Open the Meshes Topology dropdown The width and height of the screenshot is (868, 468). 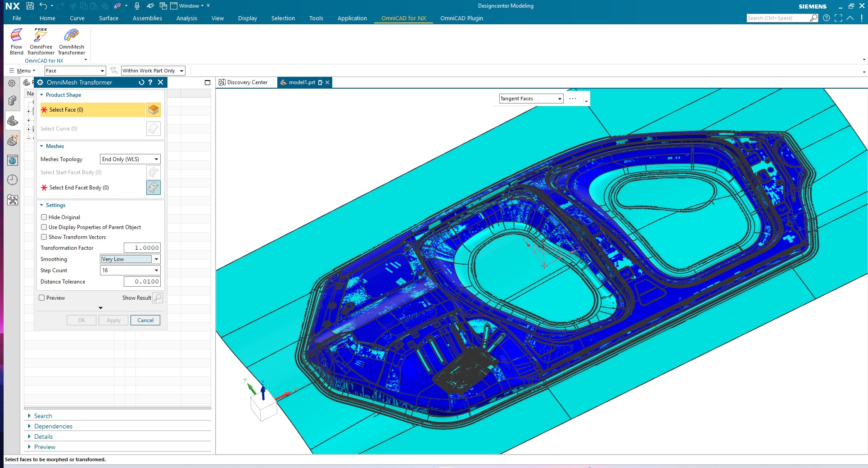pyautogui.click(x=130, y=159)
